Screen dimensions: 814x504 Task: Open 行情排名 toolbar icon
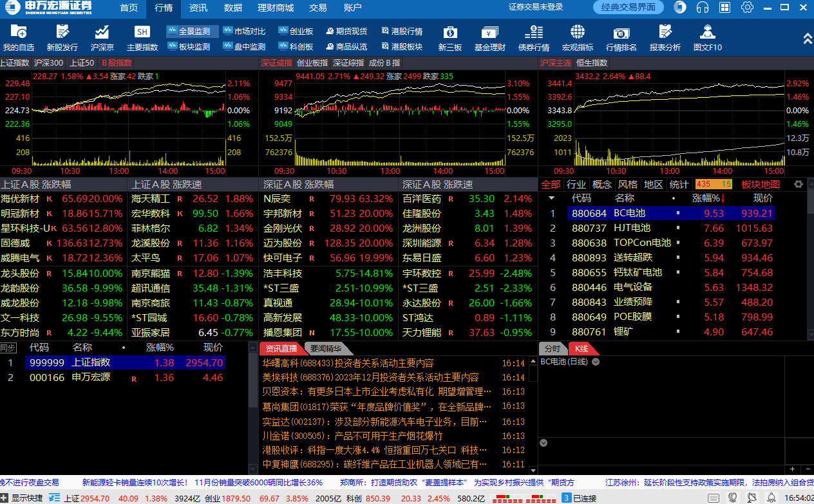click(x=621, y=38)
